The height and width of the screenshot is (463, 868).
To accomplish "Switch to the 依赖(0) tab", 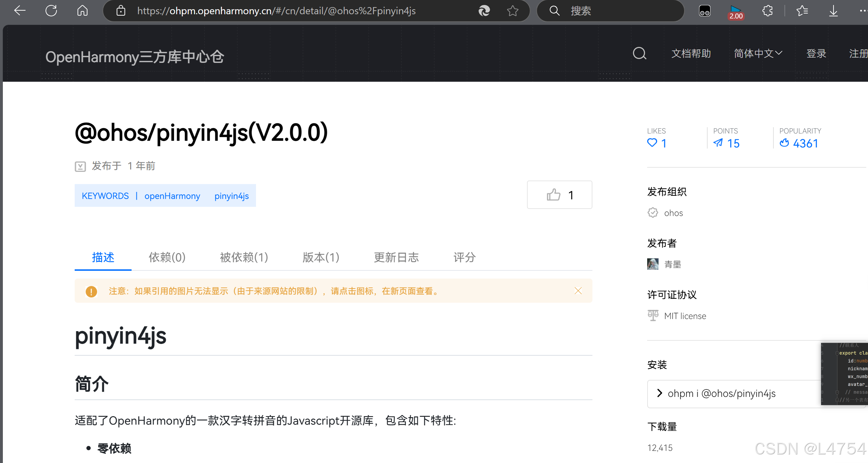I will coord(167,257).
